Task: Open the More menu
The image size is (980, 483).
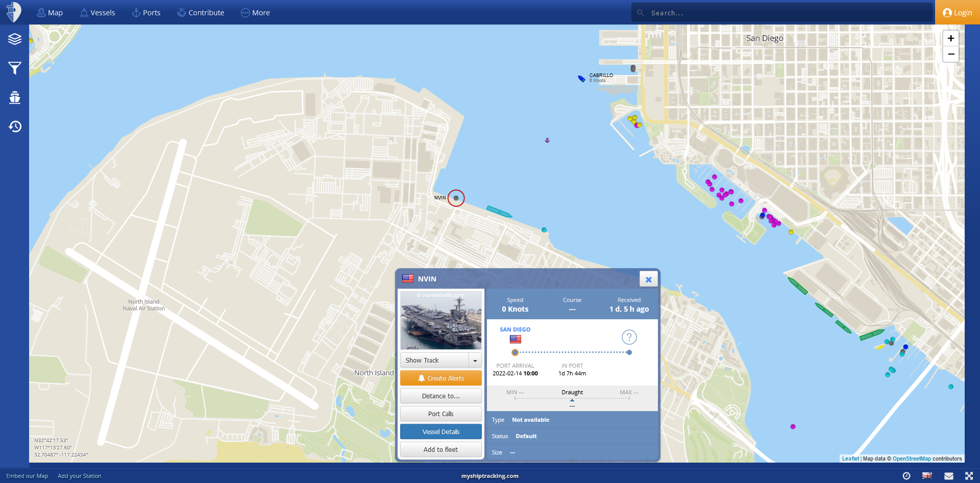Action: coord(255,13)
